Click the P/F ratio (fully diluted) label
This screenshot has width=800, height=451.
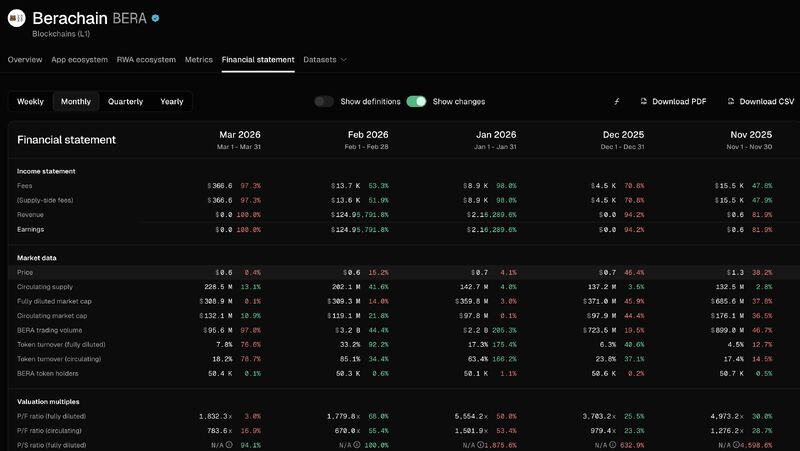pyautogui.click(x=52, y=416)
